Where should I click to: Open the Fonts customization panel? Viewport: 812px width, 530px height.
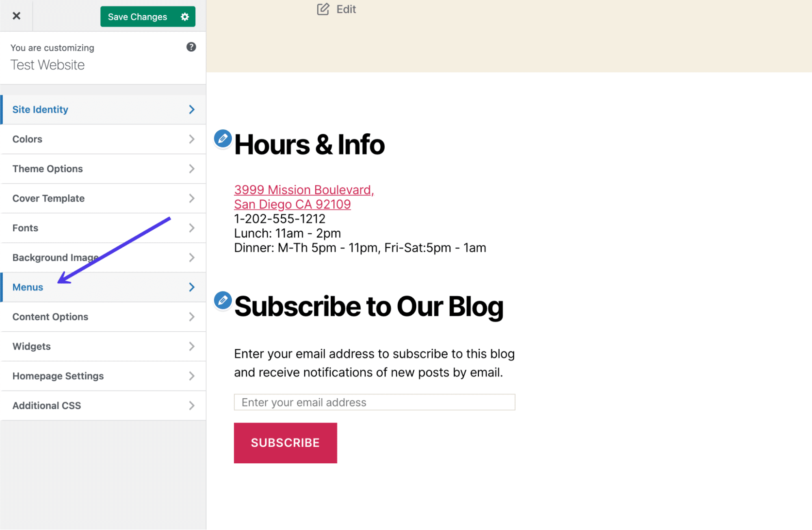coord(103,227)
